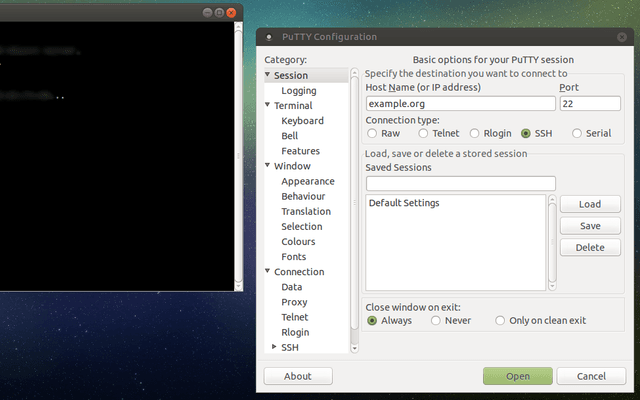Click the Save session button
Image resolution: width=640 pixels, height=400 pixels.
pyautogui.click(x=590, y=226)
